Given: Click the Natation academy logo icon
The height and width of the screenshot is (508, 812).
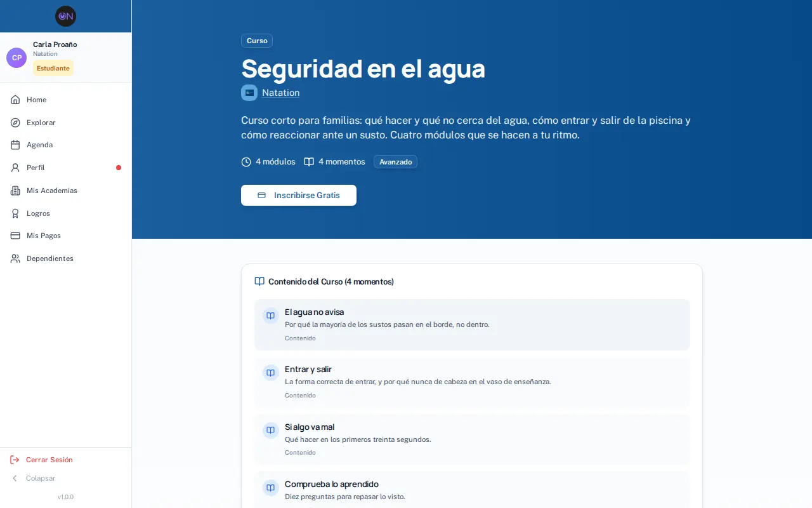Looking at the screenshot, I should pos(249,93).
